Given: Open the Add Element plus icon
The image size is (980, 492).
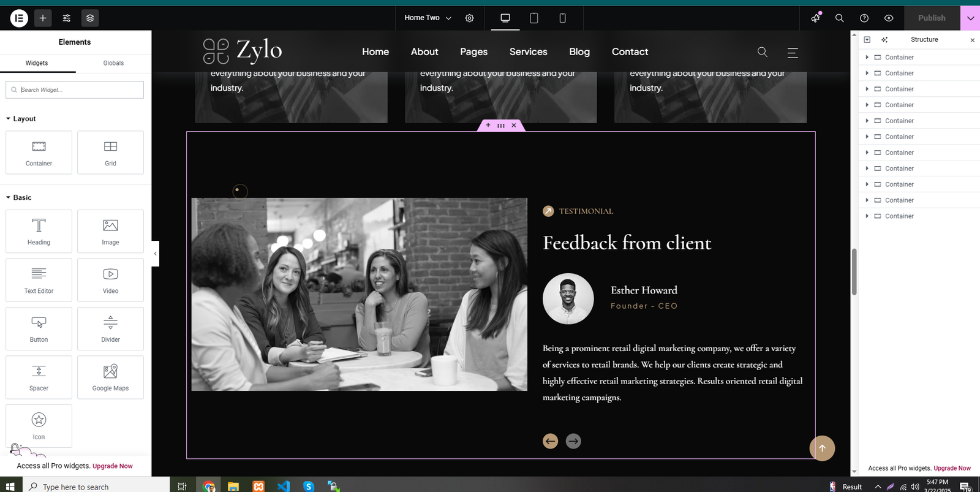Looking at the screenshot, I should pyautogui.click(x=43, y=18).
